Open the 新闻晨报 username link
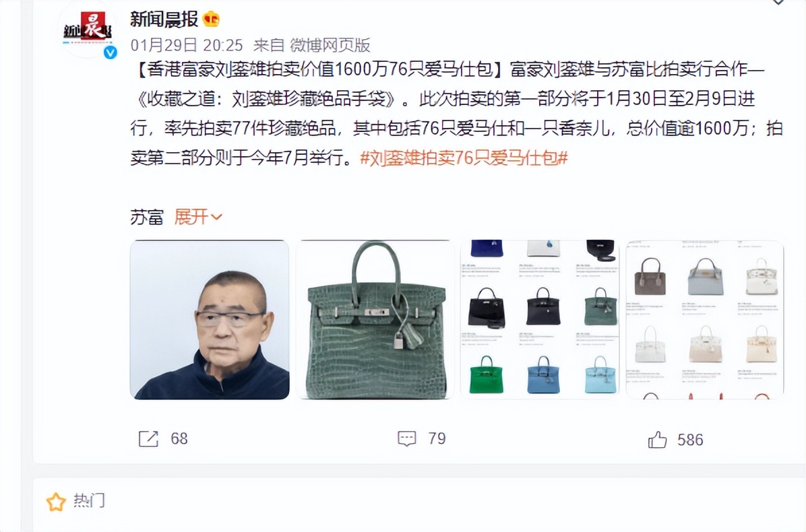The image size is (806, 532). (164, 20)
